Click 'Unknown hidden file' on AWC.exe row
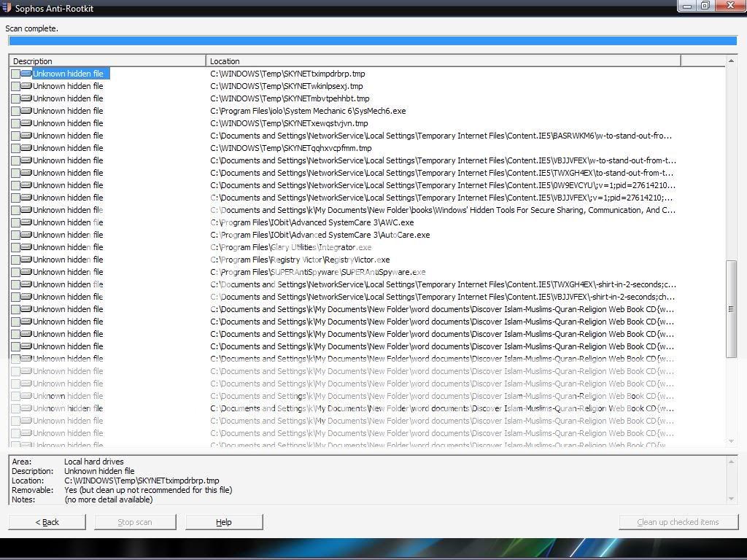The height and width of the screenshot is (560, 747). click(68, 222)
